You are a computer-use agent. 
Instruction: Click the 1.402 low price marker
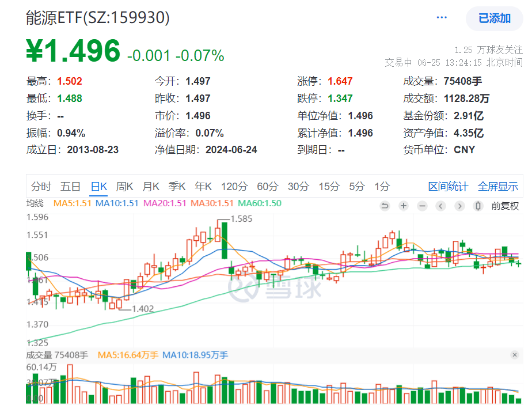143,309
